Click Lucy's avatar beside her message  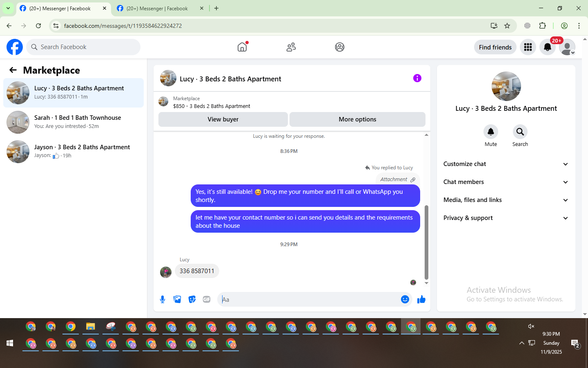click(x=166, y=272)
